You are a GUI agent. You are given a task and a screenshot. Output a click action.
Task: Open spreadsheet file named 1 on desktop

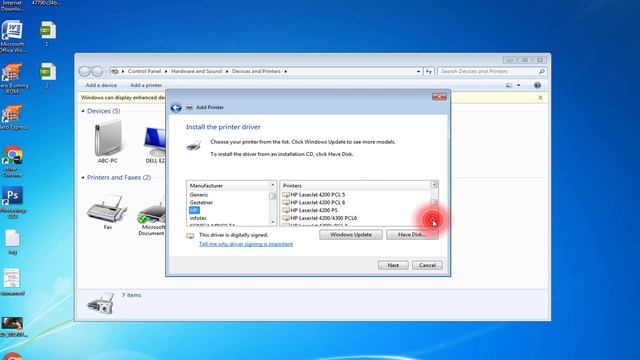pyautogui.click(x=47, y=34)
